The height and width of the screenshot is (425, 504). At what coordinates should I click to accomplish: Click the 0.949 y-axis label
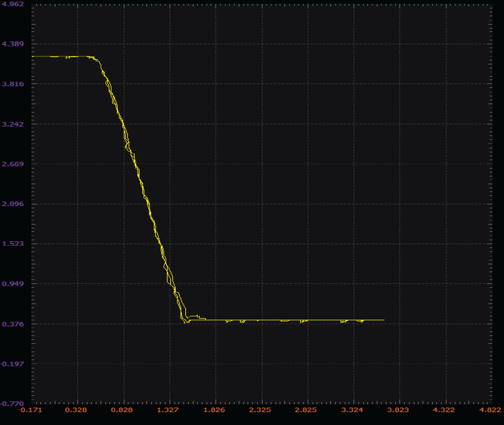click(13, 283)
